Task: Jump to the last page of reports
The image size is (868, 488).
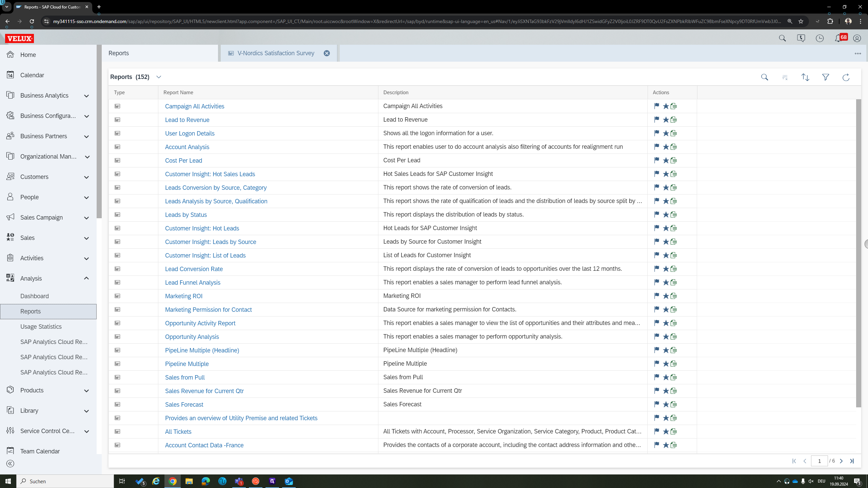Action: [852, 461]
